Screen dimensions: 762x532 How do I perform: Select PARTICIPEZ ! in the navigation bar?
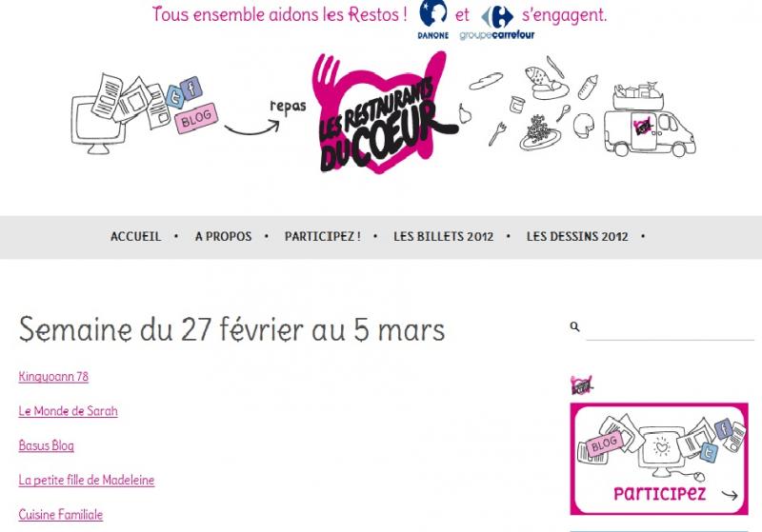click(323, 236)
